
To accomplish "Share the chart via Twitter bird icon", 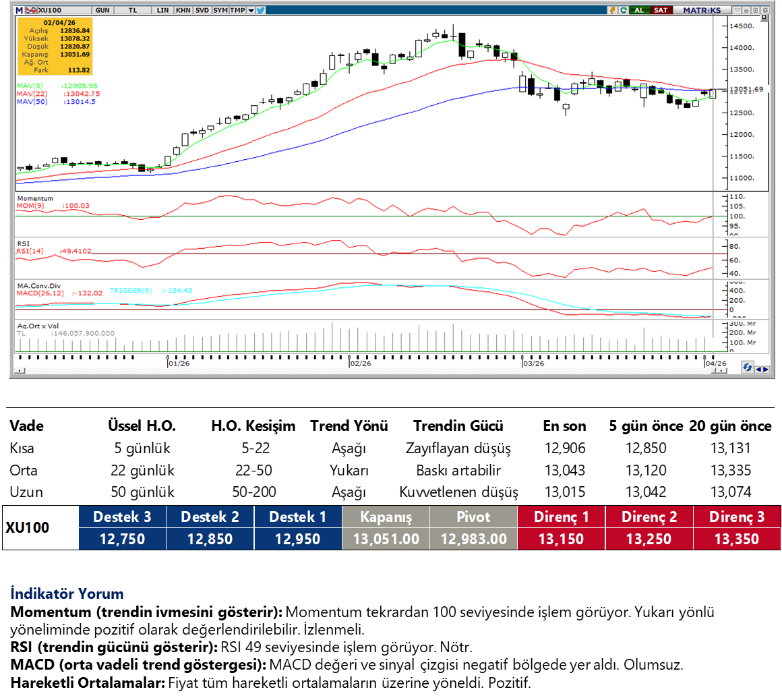I will [261, 10].
